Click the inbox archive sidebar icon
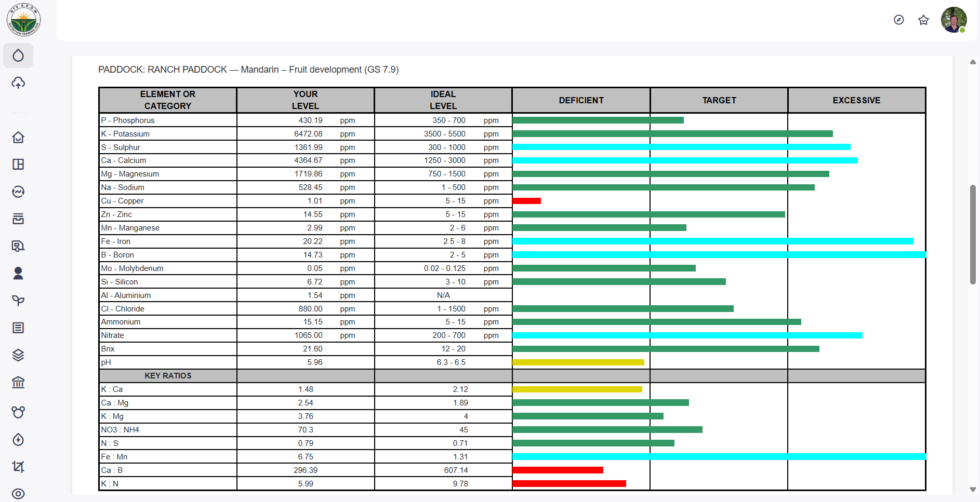 (18, 219)
